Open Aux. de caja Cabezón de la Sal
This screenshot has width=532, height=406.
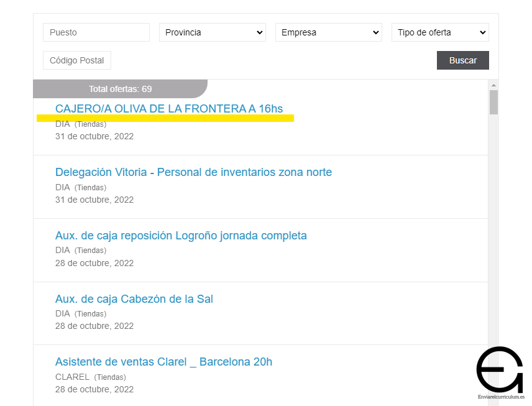pyautogui.click(x=134, y=299)
